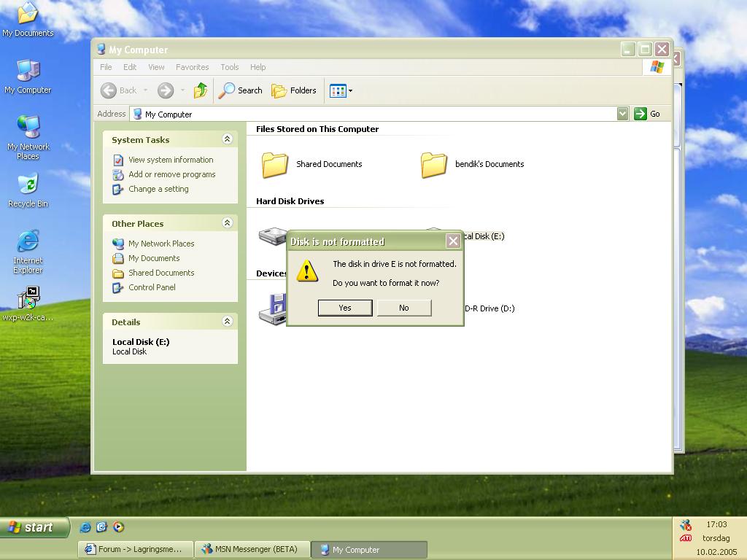Open Control Panel link
Image resolution: width=747 pixels, height=560 pixels.
point(152,287)
